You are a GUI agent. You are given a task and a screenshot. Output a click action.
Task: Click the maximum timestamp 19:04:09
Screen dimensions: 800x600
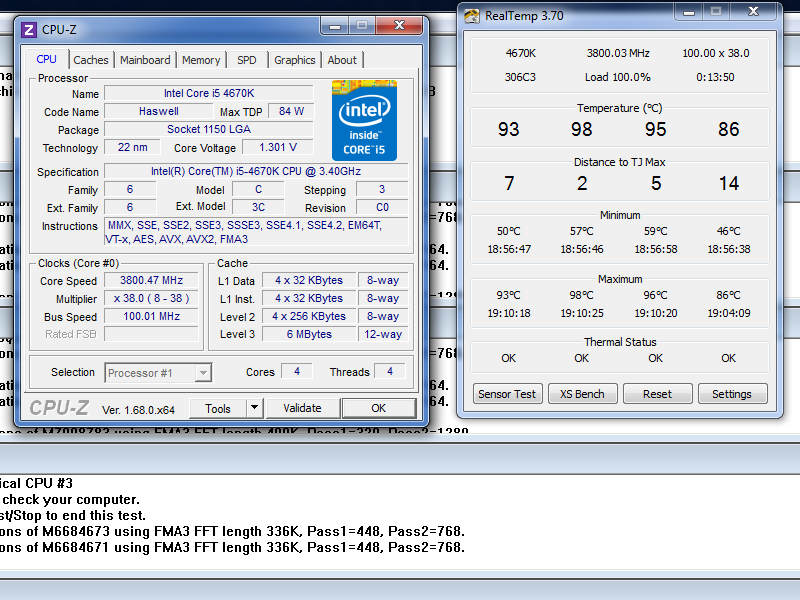(x=729, y=313)
